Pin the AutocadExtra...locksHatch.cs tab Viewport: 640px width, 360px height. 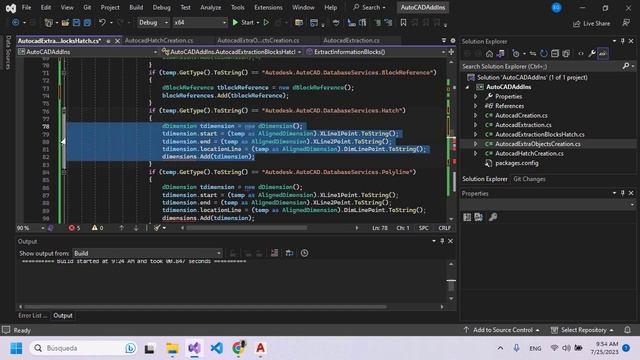coord(108,41)
